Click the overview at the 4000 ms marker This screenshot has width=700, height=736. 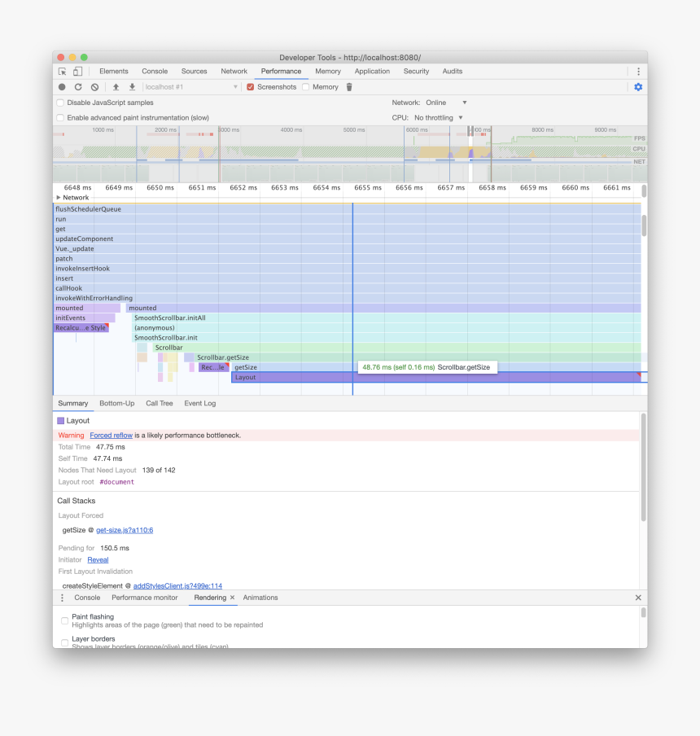(x=291, y=130)
